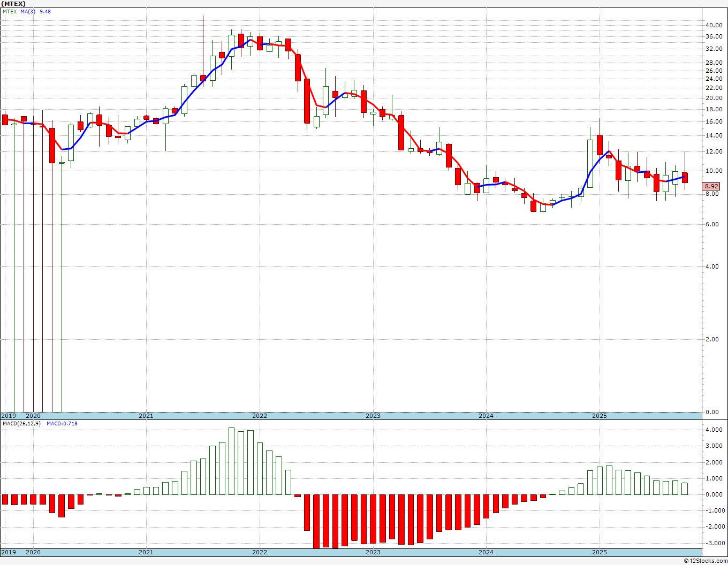Click 2021 on the price chart time axis
This screenshot has height=565, width=728.
tap(146, 416)
